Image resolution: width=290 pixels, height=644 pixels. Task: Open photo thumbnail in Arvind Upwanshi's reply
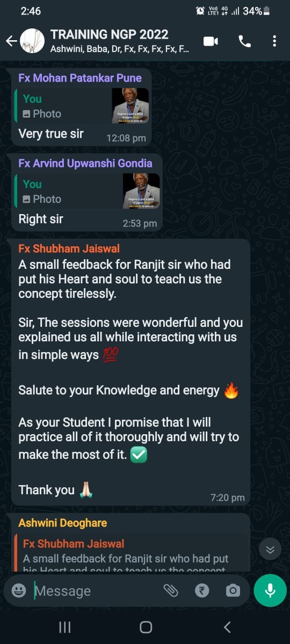click(x=141, y=191)
